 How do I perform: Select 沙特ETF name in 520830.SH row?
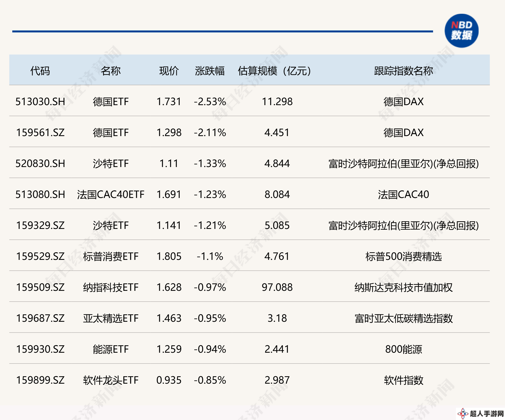pyautogui.click(x=111, y=163)
